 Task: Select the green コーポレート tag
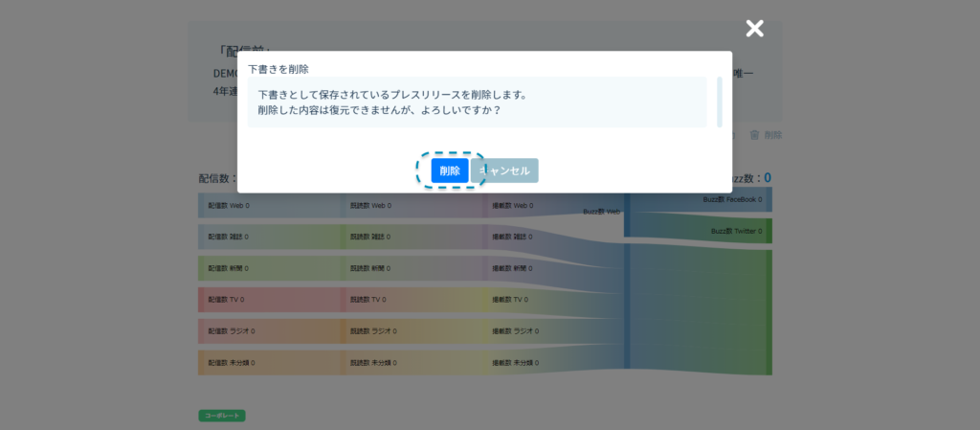point(222,416)
